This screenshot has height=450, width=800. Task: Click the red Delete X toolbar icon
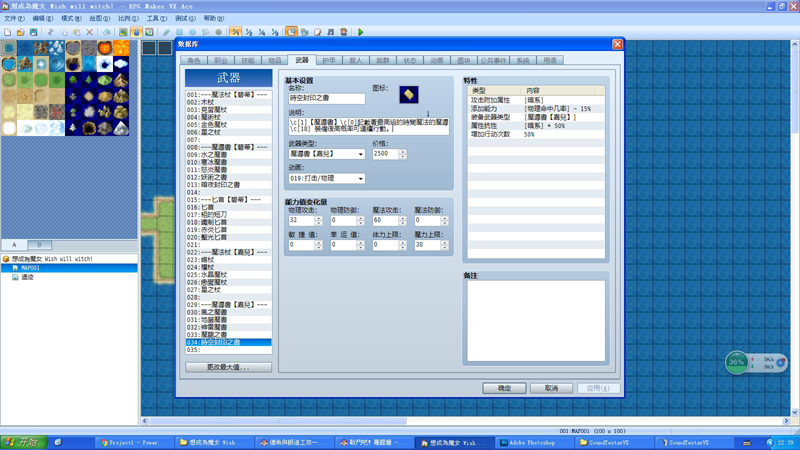coord(90,32)
